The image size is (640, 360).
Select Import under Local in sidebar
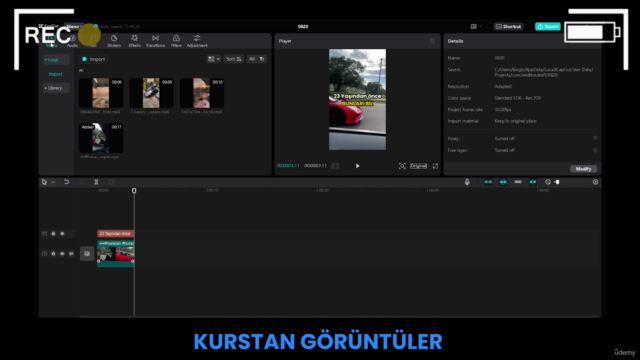(56, 74)
